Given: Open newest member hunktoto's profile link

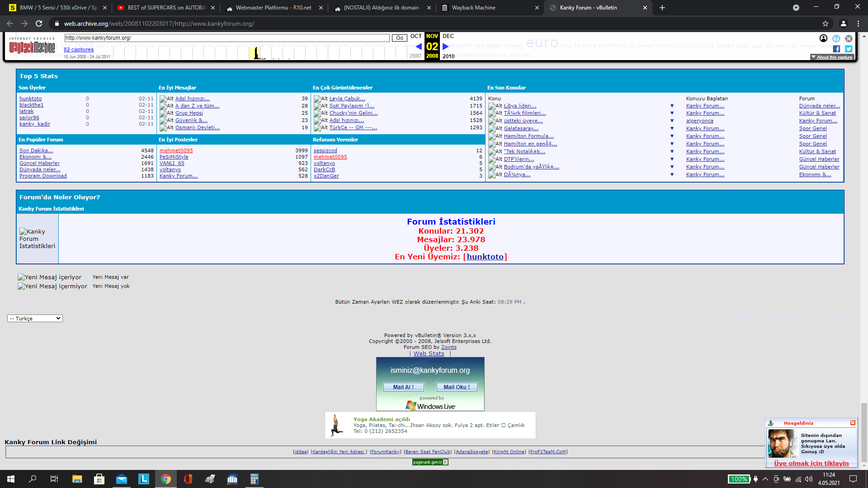Looking at the screenshot, I should (x=485, y=257).
